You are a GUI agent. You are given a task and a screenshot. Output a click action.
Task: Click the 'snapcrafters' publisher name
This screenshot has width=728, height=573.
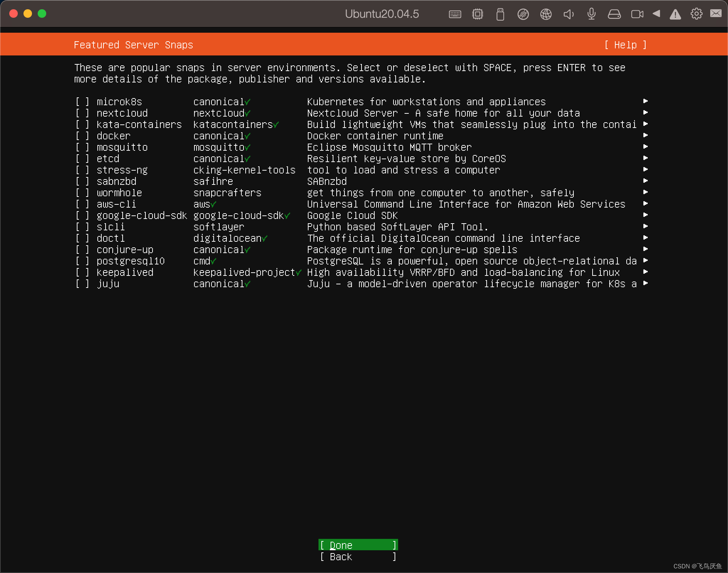click(x=227, y=193)
